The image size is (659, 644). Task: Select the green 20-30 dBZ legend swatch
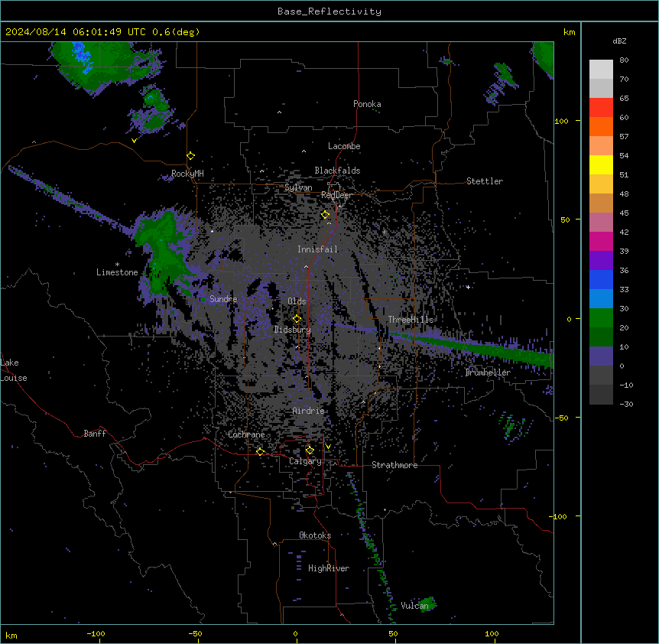click(x=601, y=318)
